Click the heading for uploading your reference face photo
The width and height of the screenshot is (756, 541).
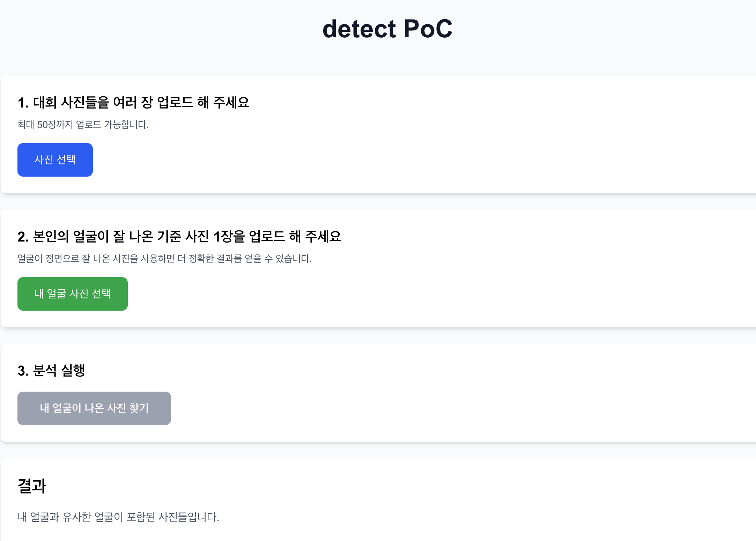(180, 236)
